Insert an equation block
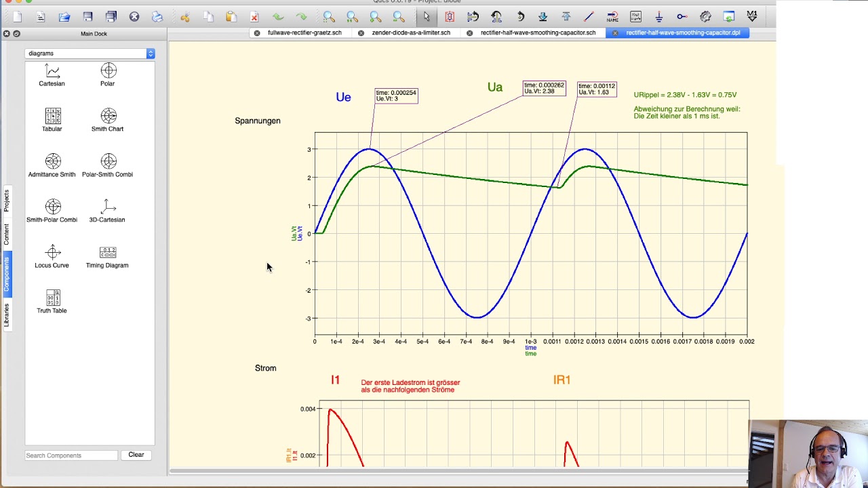This screenshot has height=488, width=868. 635,17
